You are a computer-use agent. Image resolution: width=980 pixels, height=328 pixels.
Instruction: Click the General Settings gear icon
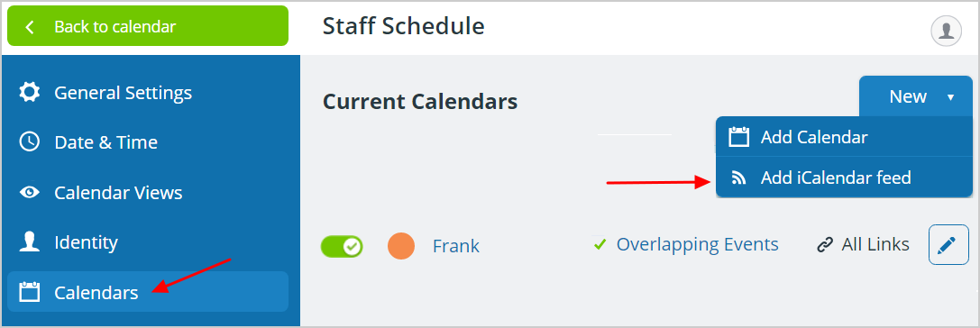point(30,93)
